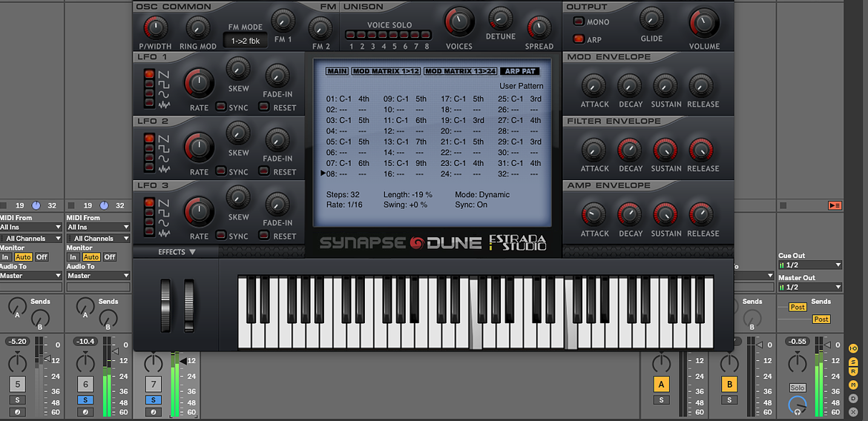Arm track 5 for recording

pos(17,412)
